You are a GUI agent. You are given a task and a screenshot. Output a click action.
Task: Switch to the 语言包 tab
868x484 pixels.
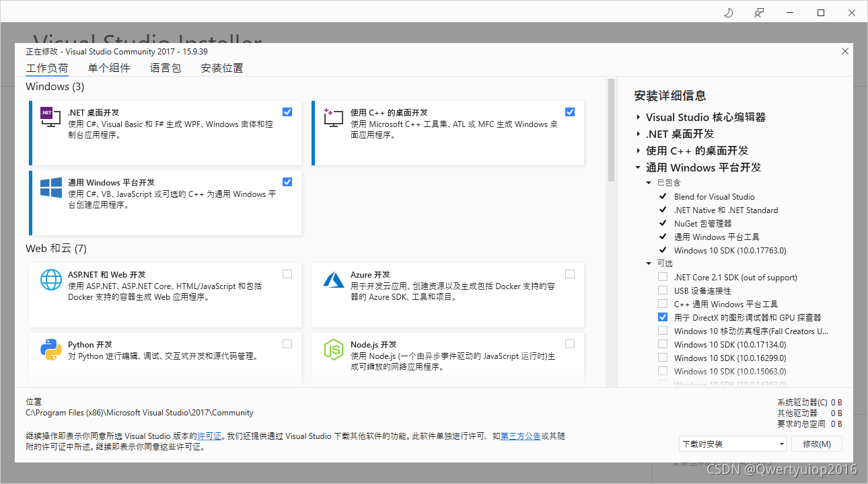(166, 68)
